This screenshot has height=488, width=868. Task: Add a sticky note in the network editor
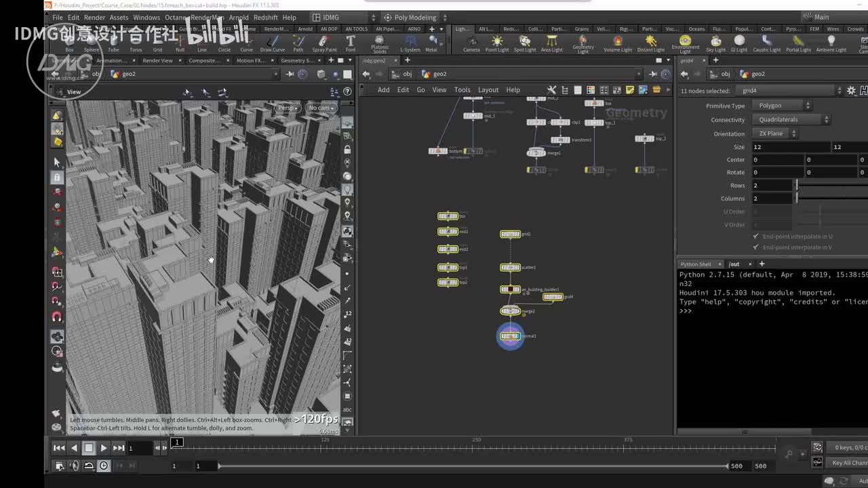(x=630, y=90)
